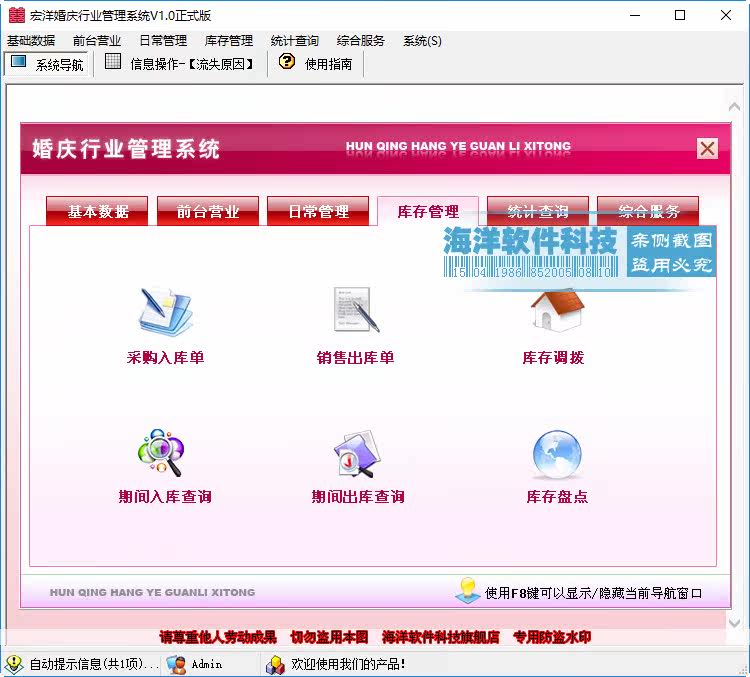Image resolution: width=750 pixels, height=677 pixels.
Task: Select the 系统导航 toolbar tab
Action: tap(47, 64)
